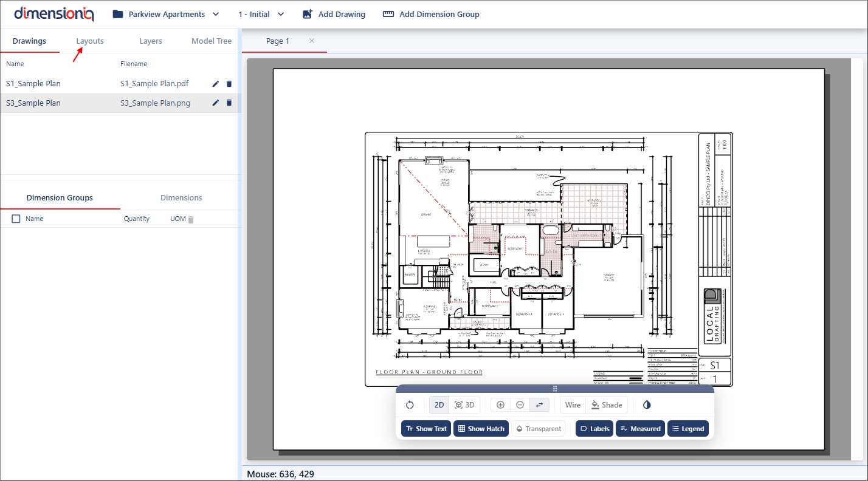Check the select-all Dimension Groups checkbox
This screenshot has height=481, width=868.
[16, 219]
